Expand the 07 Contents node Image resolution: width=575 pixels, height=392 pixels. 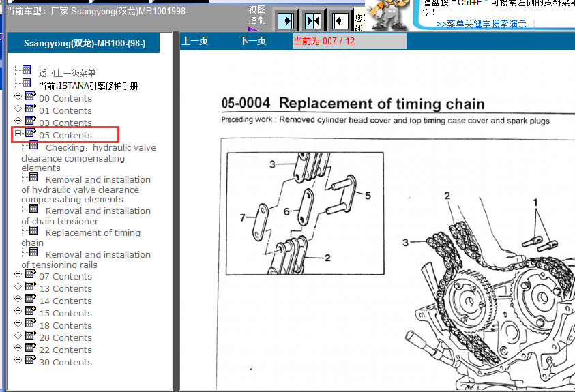(x=18, y=274)
